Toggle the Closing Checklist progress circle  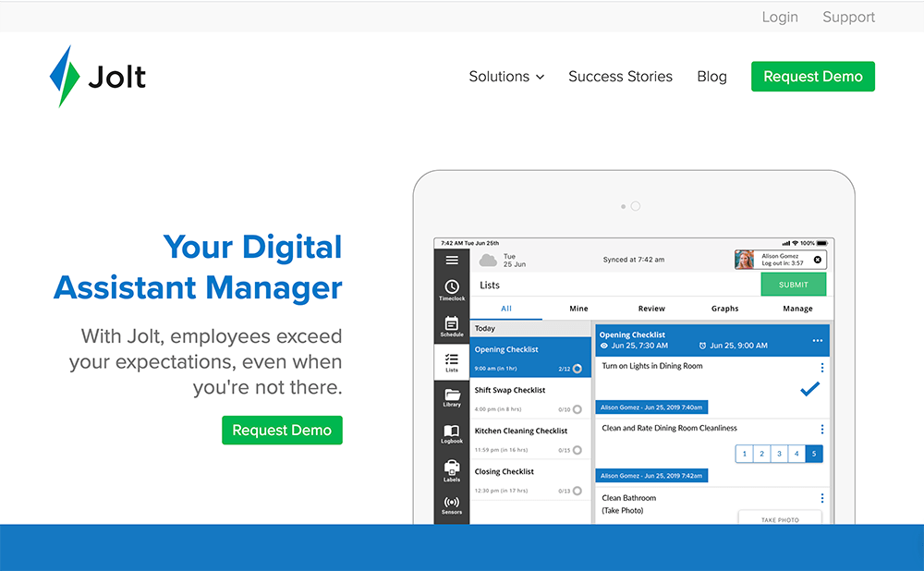577,491
